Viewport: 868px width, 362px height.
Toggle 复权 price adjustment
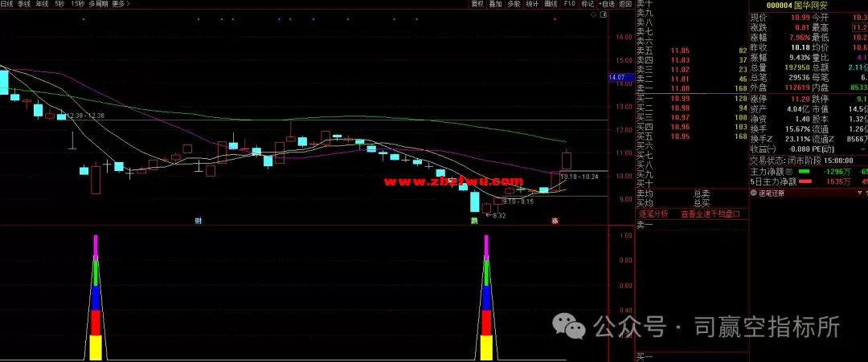[x=477, y=4]
